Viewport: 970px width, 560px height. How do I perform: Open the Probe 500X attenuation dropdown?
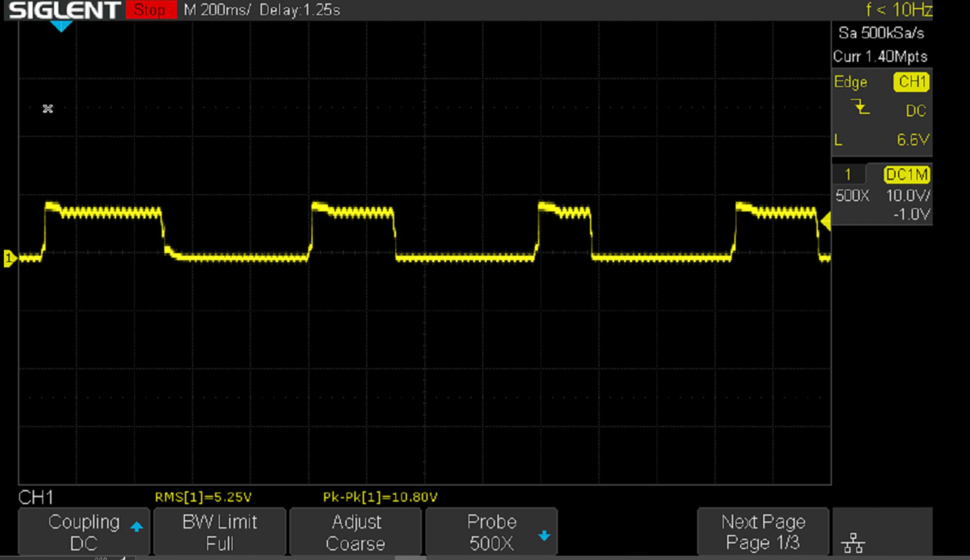tap(491, 532)
